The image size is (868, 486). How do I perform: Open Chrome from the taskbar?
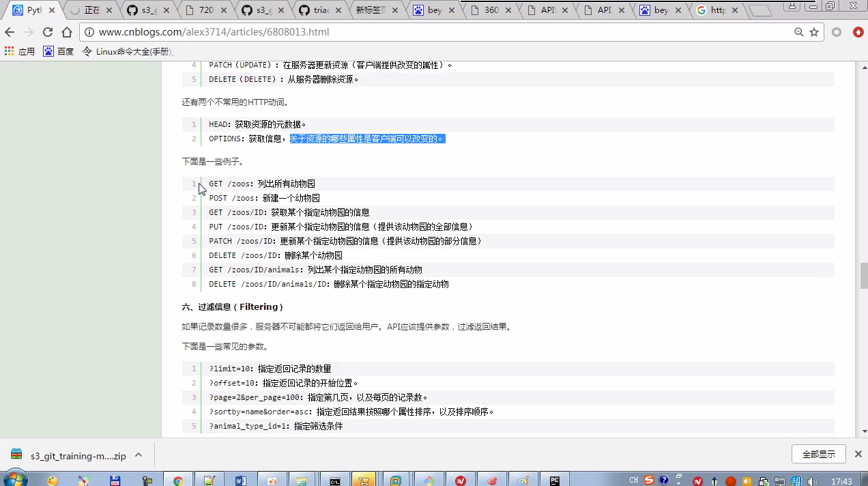point(178,481)
